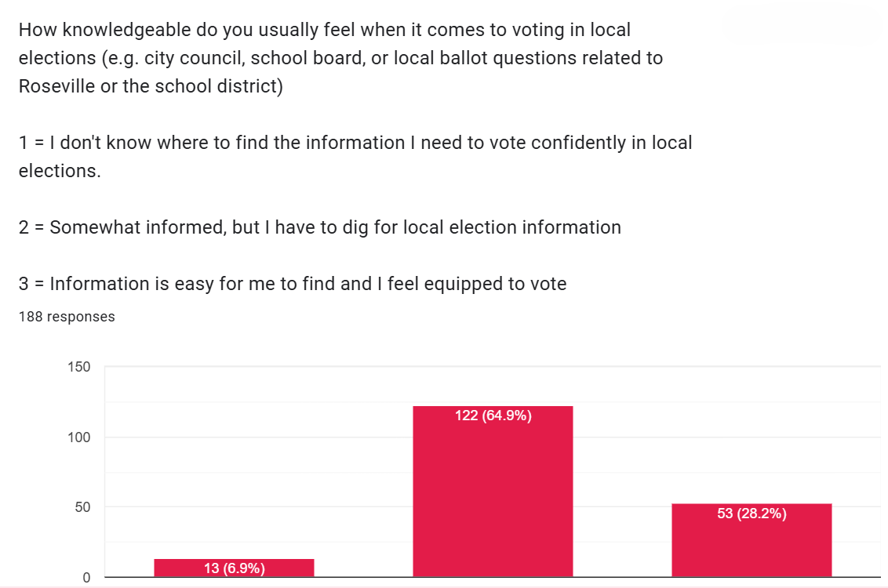Click the "2 = Somewhat informed" description line
This screenshot has height=588, width=888.
(x=319, y=227)
